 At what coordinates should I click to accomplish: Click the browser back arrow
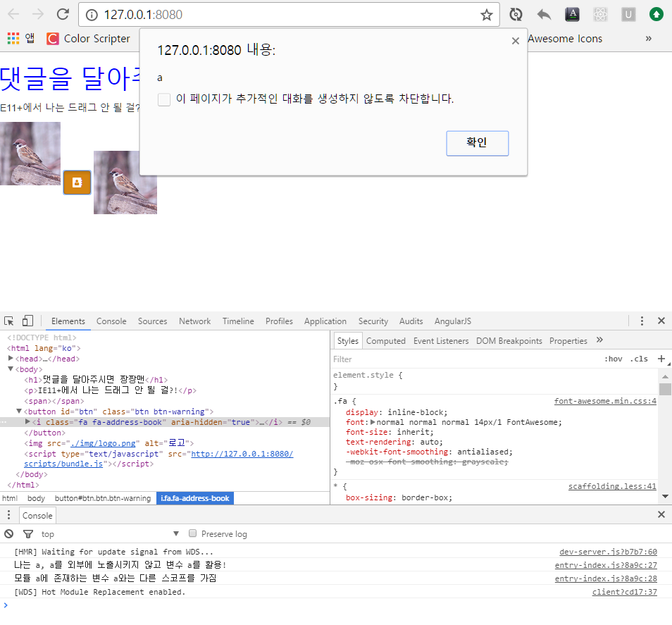(13, 15)
